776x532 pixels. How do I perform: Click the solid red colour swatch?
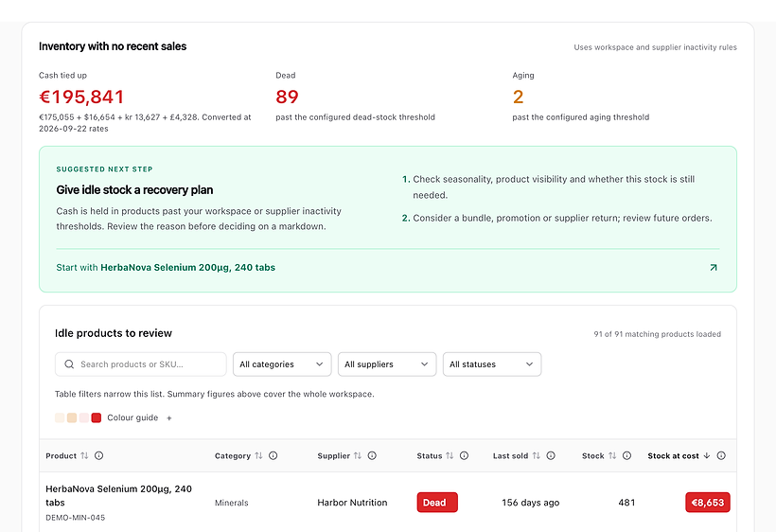(97, 417)
